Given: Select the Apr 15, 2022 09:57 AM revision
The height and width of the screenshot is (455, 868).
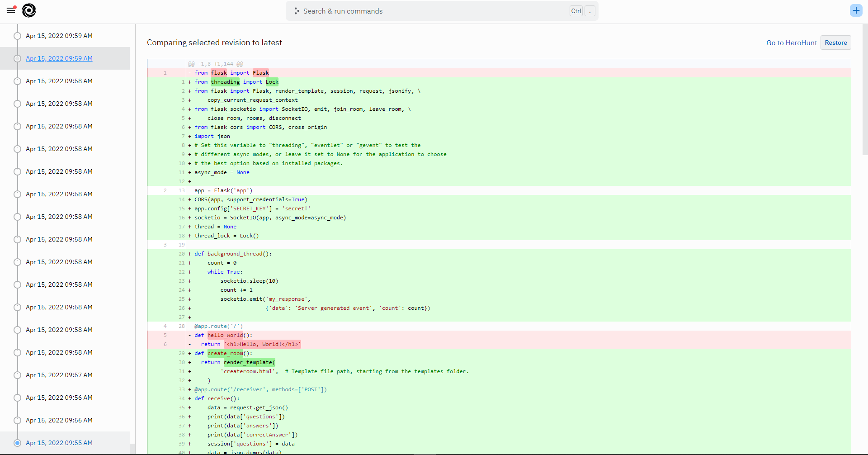Looking at the screenshot, I should (x=59, y=375).
